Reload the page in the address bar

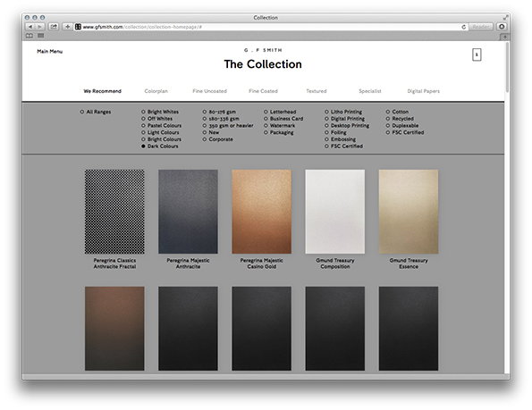463,27
